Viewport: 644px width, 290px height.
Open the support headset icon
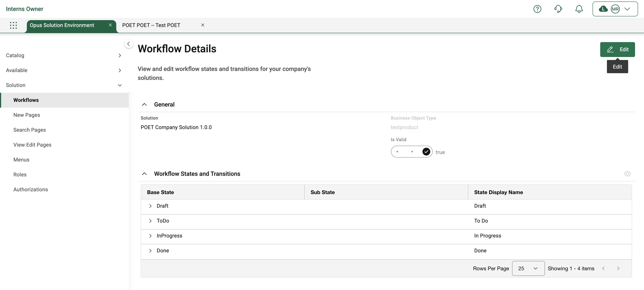[558, 9]
